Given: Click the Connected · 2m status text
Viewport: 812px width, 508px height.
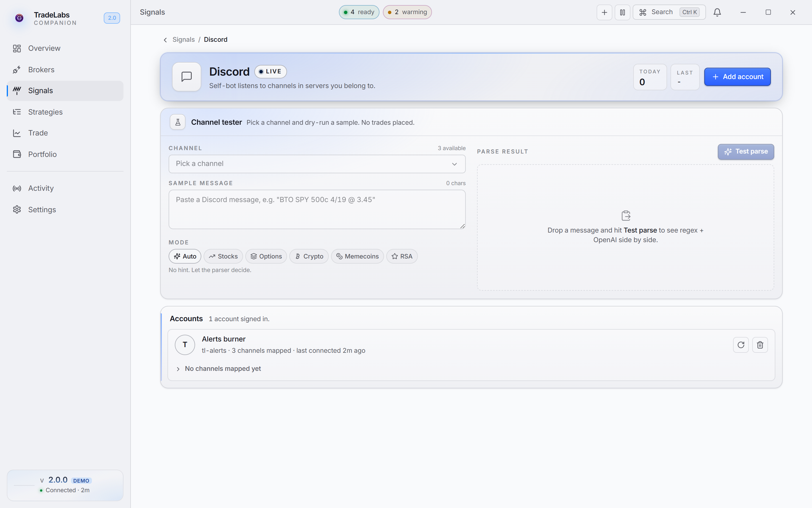Looking at the screenshot, I should (x=67, y=490).
